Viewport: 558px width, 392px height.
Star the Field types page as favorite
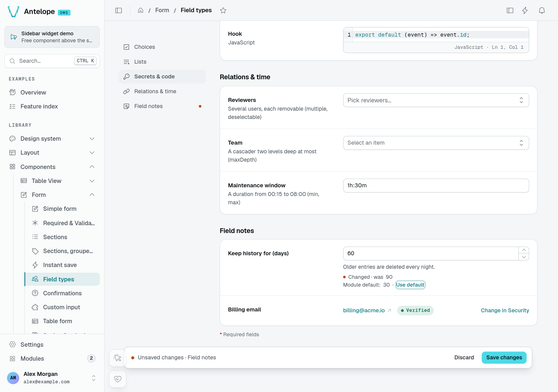223,10
